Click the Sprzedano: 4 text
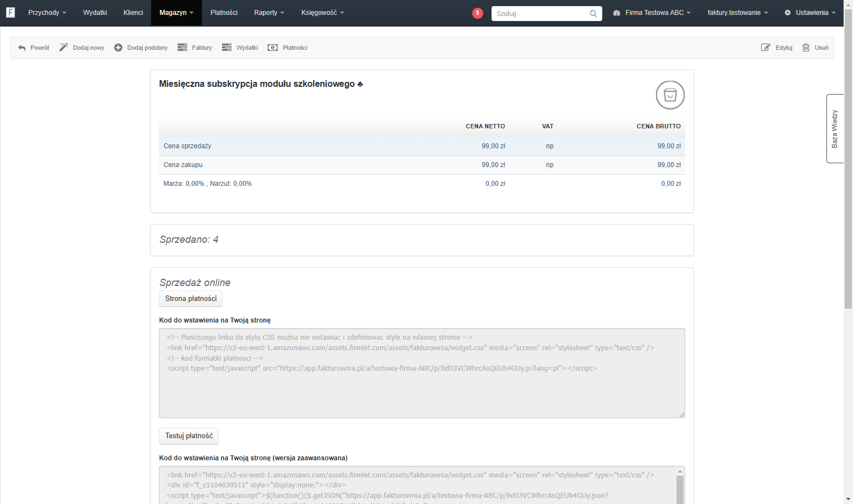This screenshot has width=853, height=504. click(189, 240)
